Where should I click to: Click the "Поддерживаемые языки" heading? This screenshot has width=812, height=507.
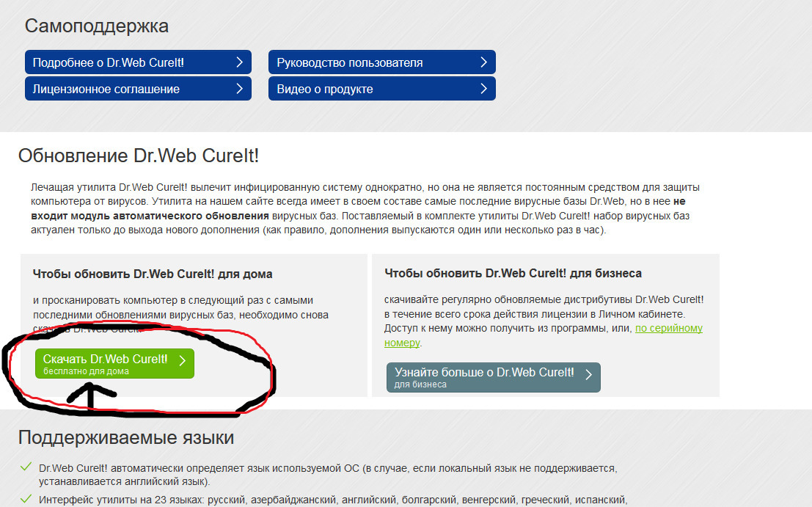click(x=126, y=437)
